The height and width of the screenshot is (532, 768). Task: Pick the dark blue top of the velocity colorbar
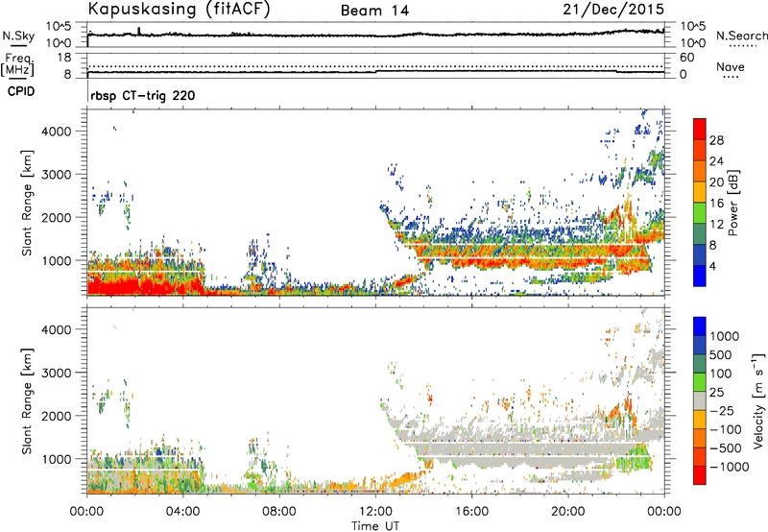(x=700, y=326)
